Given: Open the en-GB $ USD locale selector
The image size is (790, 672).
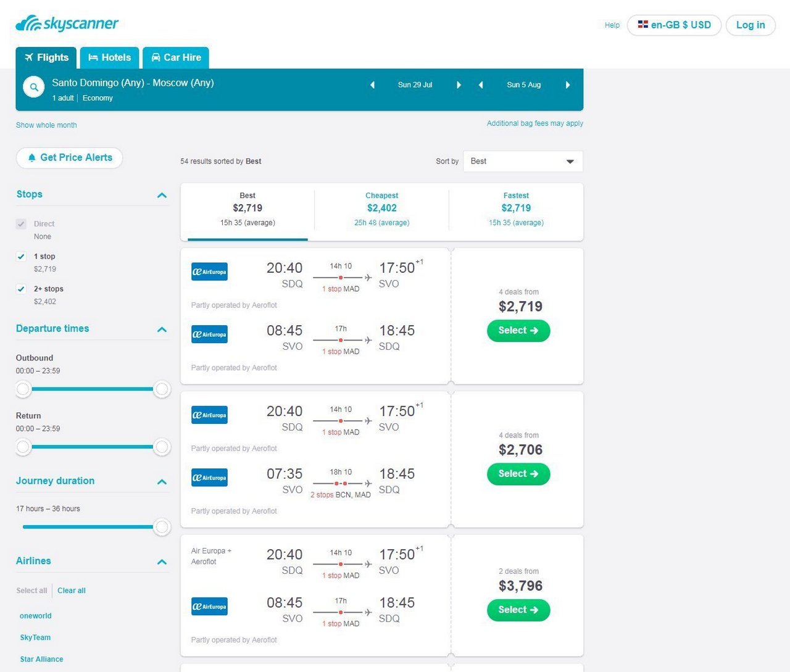Looking at the screenshot, I should click(674, 25).
